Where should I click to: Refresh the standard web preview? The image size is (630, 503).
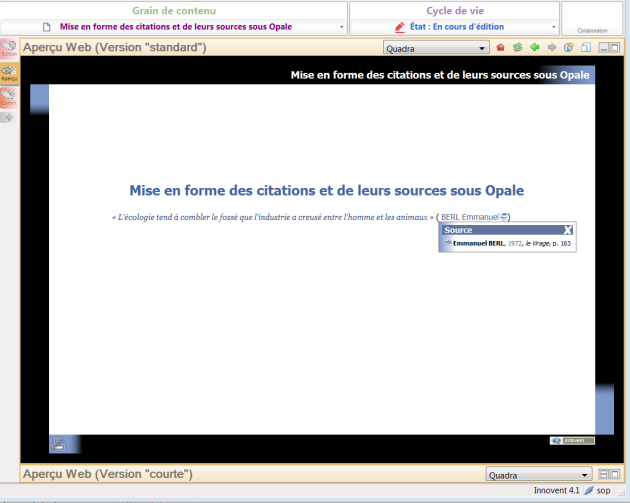click(518, 47)
